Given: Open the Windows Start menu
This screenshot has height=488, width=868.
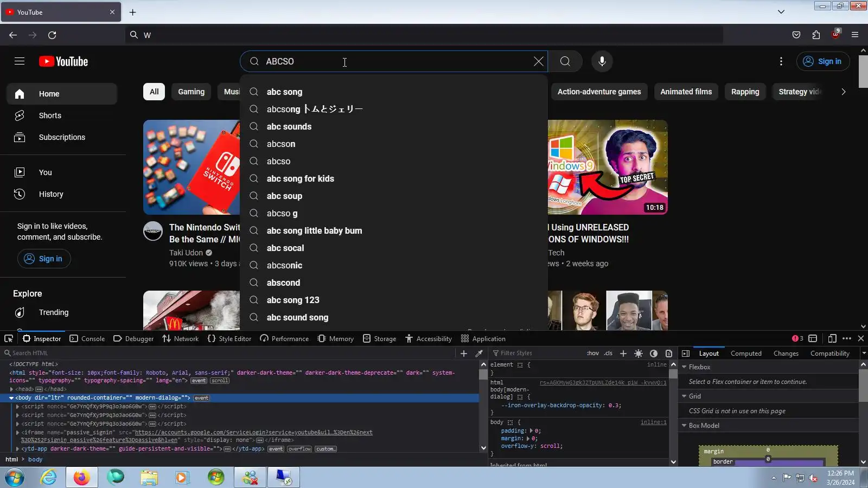Looking at the screenshot, I should click(15, 478).
